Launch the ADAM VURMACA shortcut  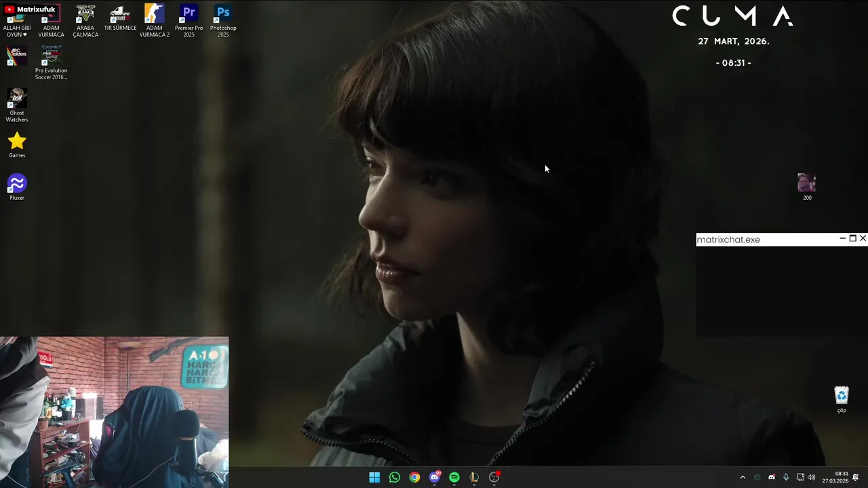[51, 22]
